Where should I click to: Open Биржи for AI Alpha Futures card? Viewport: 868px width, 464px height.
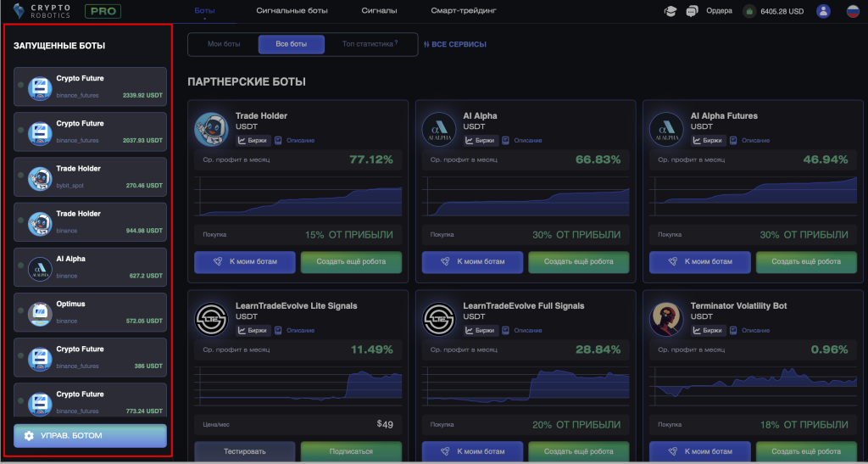(708, 141)
